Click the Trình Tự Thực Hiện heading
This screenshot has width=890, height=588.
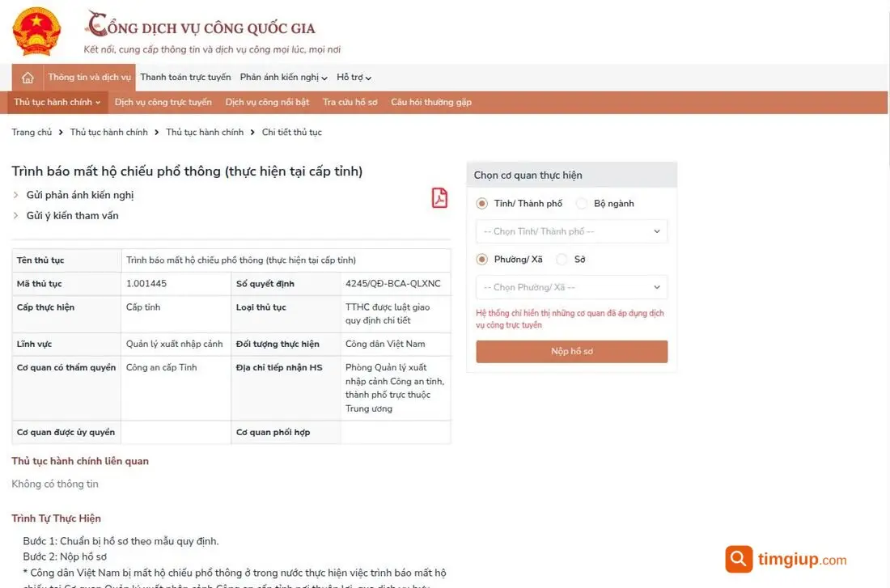pos(56,518)
